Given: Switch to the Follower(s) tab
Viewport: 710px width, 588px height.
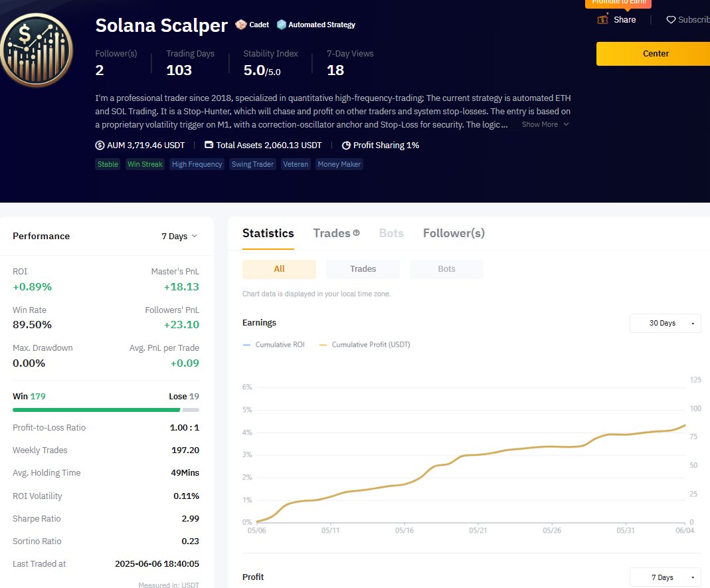Looking at the screenshot, I should [x=454, y=233].
